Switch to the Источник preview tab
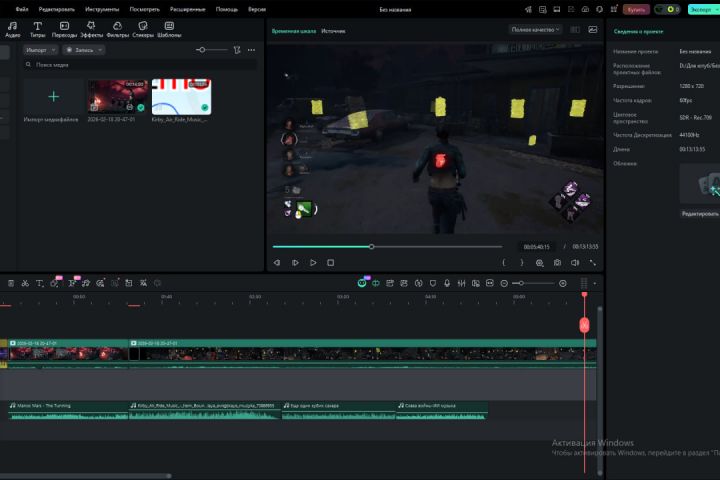This screenshot has height=480, width=720. tap(333, 31)
